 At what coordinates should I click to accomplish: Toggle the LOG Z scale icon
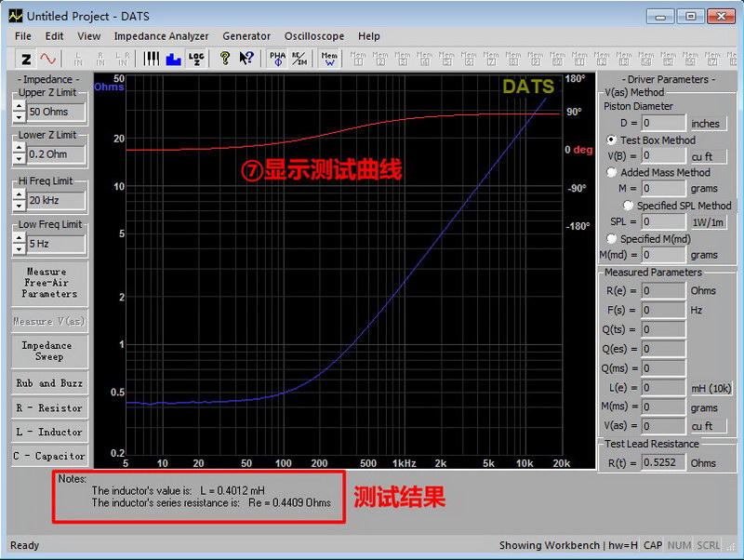pyautogui.click(x=196, y=59)
